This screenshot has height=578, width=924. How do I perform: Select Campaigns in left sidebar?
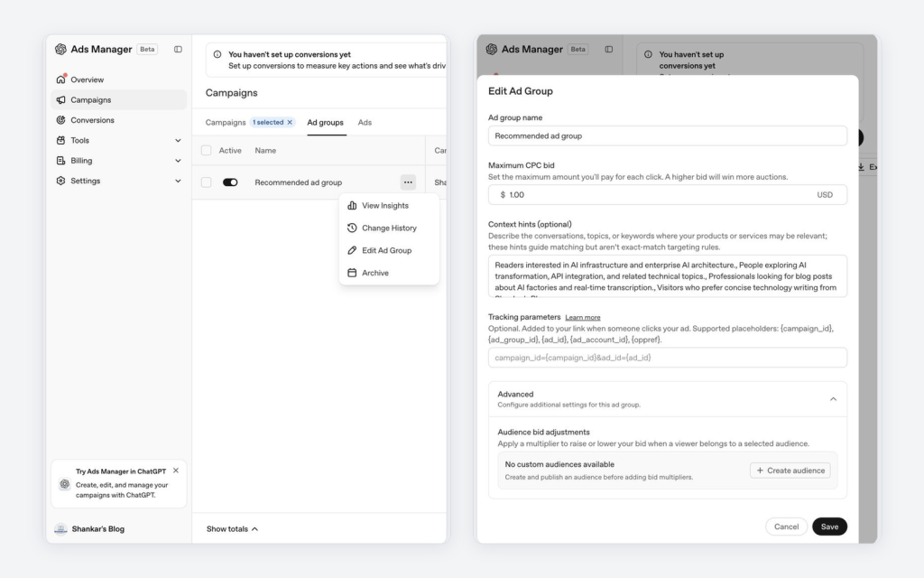[119, 99]
